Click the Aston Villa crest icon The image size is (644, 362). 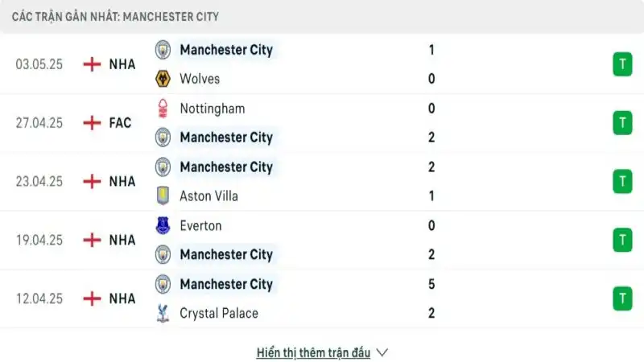tap(163, 195)
